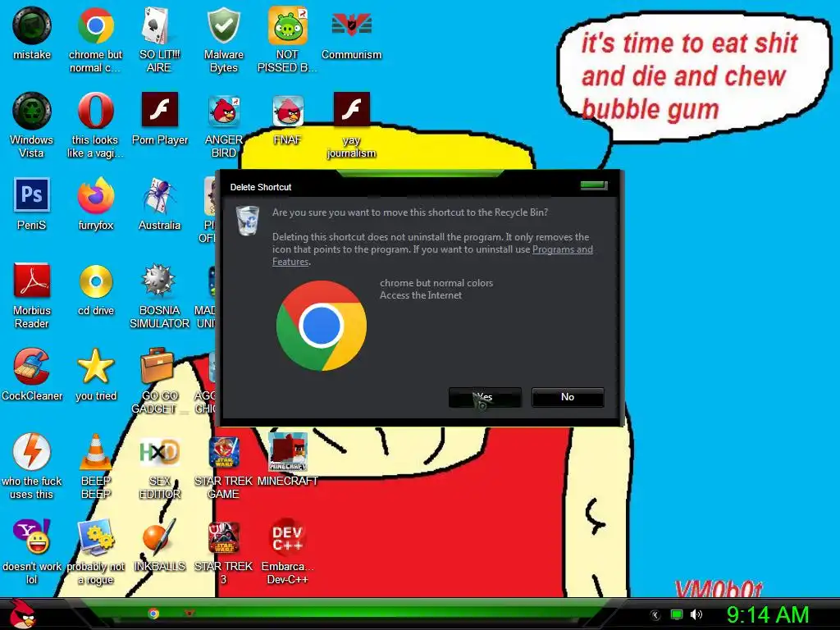
Task: Open the volume speaker tray icon
Action: (x=696, y=614)
